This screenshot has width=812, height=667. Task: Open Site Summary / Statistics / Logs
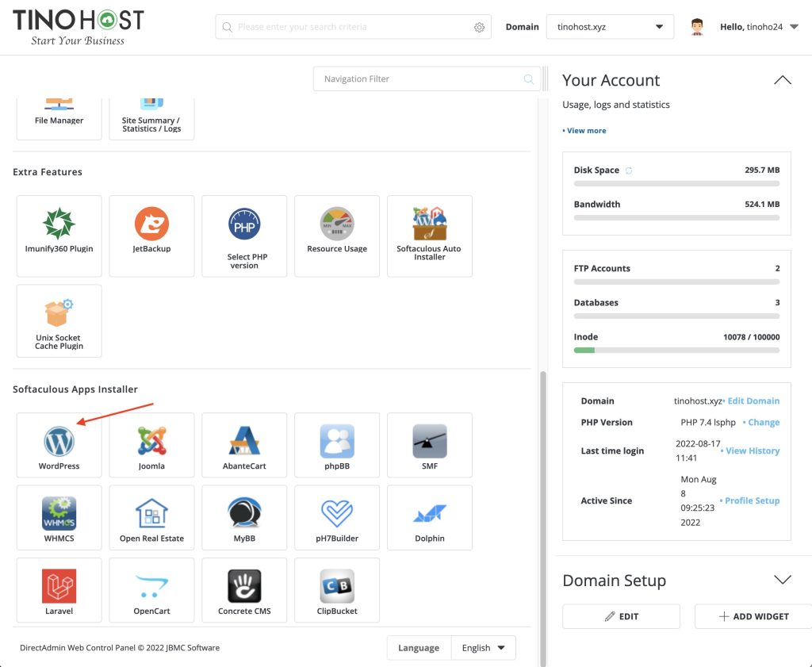tap(151, 119)
